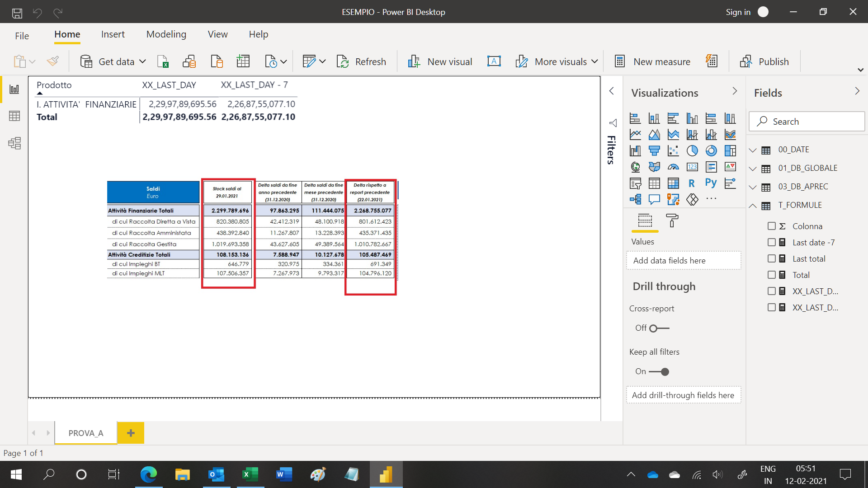Pick the gauge visual

tap(673, 167)
